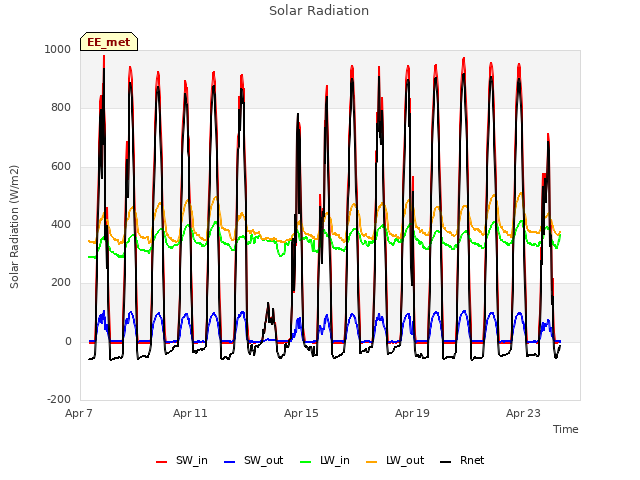This screenshot has height=480, width=640.
Task: Click the green LW_in legend swatch
Action: (306, 462)
